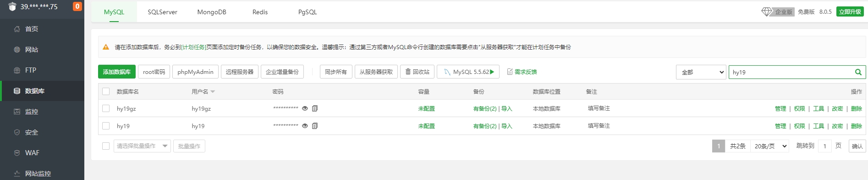
Task: Open the 全部 filter dropdown
Action: point(701,72)
